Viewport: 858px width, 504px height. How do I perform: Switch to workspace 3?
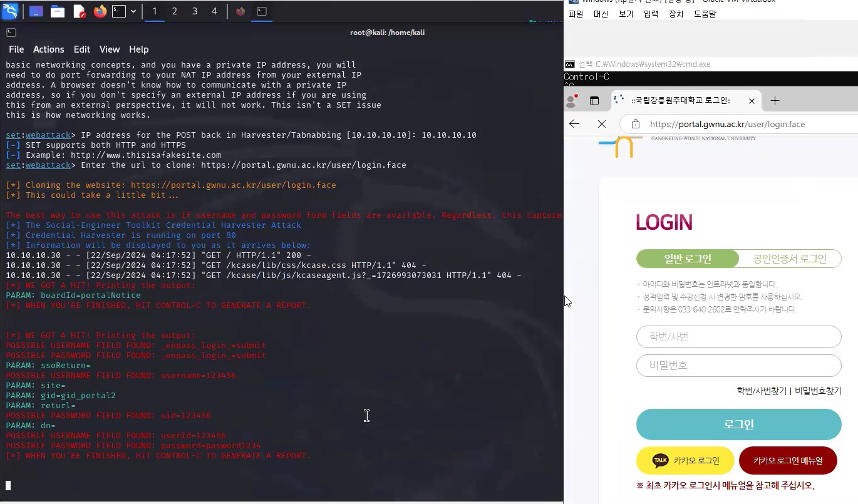(195, 11)
